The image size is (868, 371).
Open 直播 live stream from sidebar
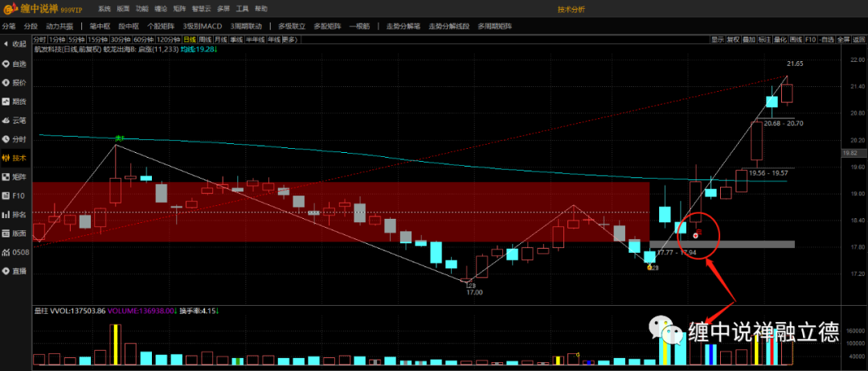[x=15, y=272]
